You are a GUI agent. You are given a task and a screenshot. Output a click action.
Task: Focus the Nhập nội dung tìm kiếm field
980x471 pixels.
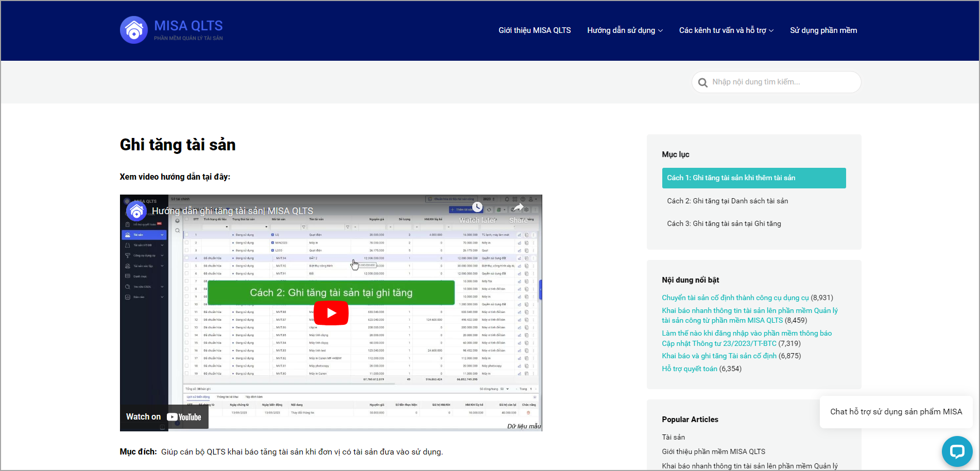[x=780, y=82]
